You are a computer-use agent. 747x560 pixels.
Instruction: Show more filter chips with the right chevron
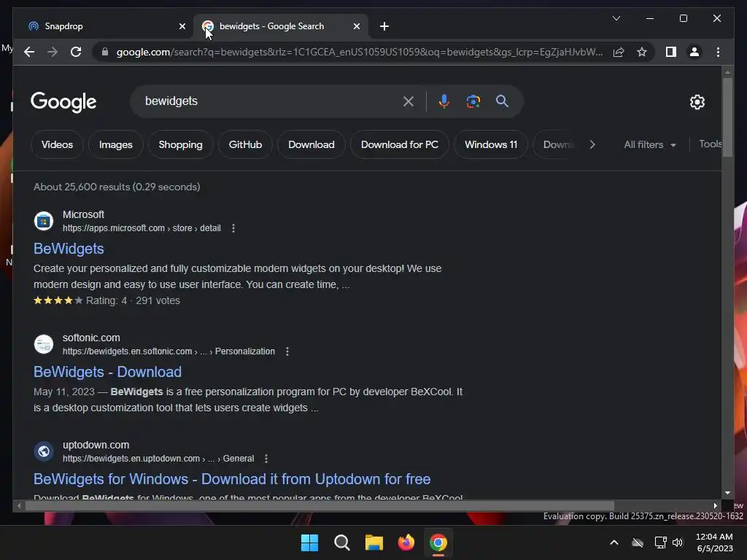tap(592, 144)
